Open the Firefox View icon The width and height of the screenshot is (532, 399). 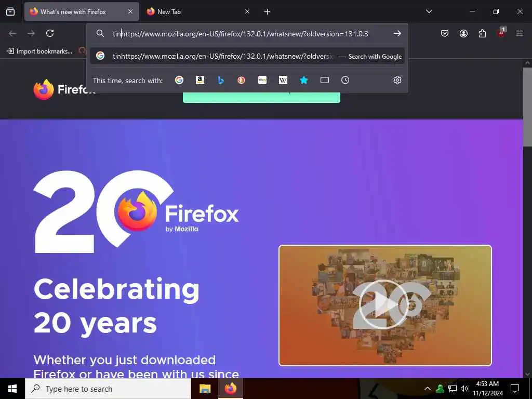pos(10,11)
